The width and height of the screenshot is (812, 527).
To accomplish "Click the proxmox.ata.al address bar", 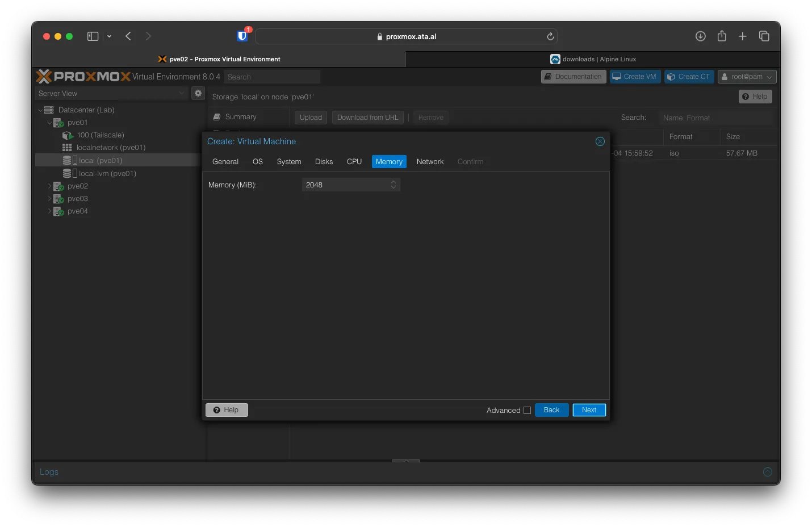I will pos(406,36).
